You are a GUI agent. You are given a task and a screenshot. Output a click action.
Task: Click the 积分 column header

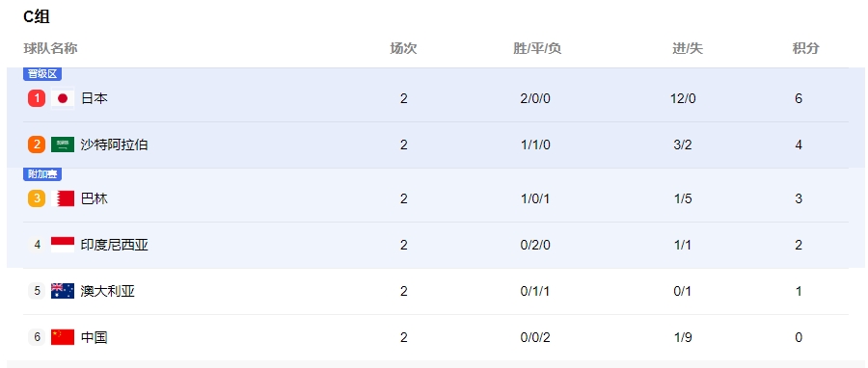pyautogui.click(x=805, y=48)
